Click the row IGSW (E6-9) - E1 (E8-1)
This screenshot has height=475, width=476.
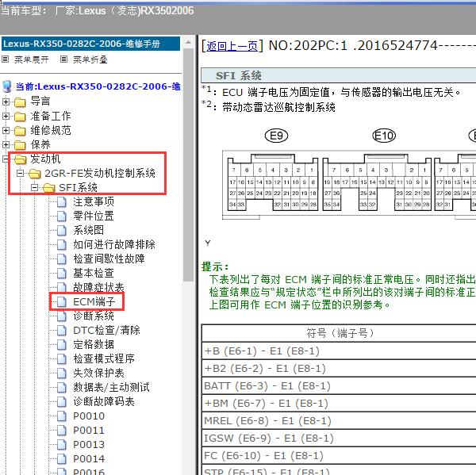click(339, 439)
